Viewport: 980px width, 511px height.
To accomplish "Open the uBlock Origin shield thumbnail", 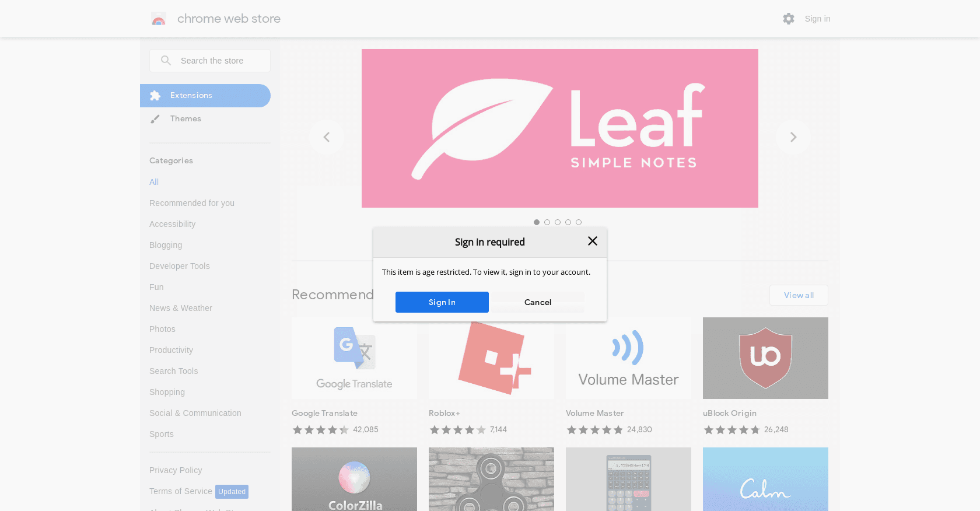I will [x=765, y=358].
